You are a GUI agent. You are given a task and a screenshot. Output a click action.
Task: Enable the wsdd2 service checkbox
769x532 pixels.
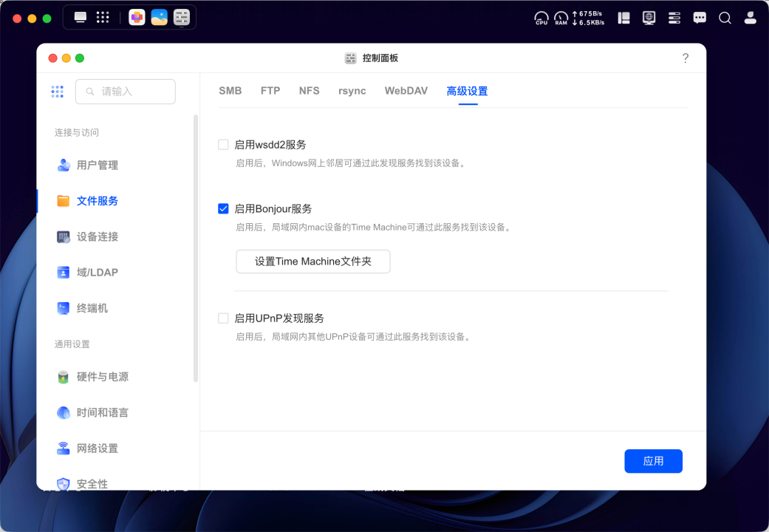[223, 145]
